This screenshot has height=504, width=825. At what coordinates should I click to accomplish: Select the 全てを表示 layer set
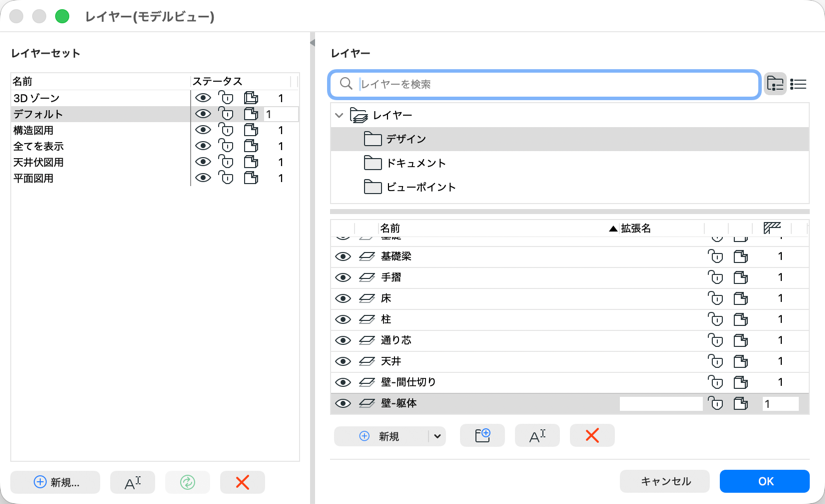click(x=38, y=146)
